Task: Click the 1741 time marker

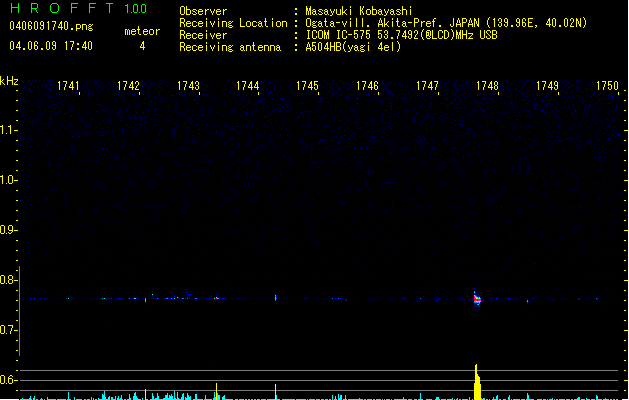Action: tap(68, 86)
